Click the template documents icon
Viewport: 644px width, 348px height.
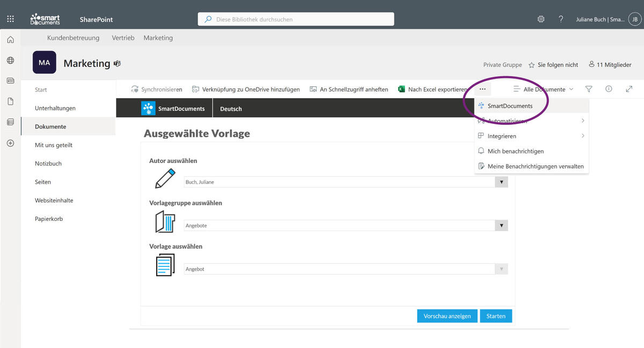point(165,265)
